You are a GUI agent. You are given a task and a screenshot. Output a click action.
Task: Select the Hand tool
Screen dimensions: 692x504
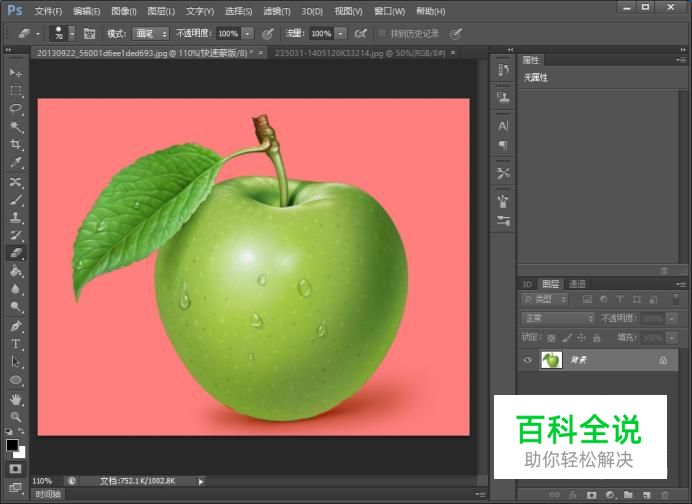(16, 399)
